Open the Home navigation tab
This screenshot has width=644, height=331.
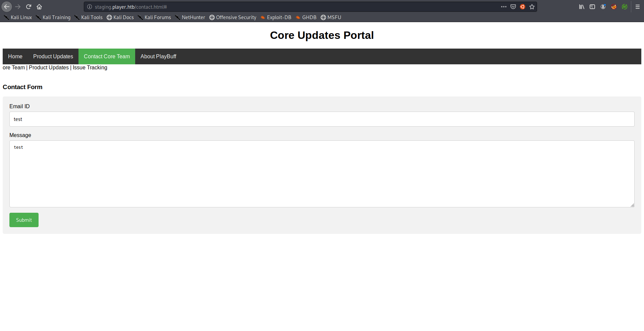[15, 56]
